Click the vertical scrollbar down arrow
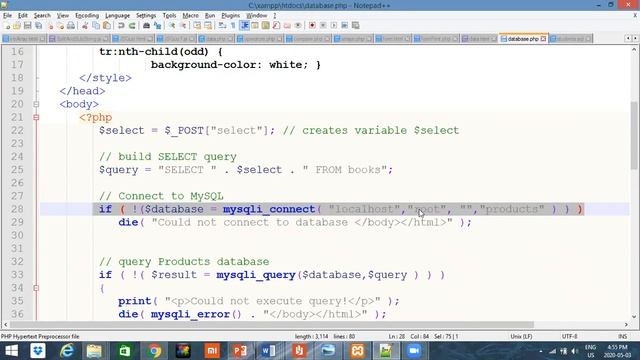Screen dimensions: 640x360 (634, 316)
